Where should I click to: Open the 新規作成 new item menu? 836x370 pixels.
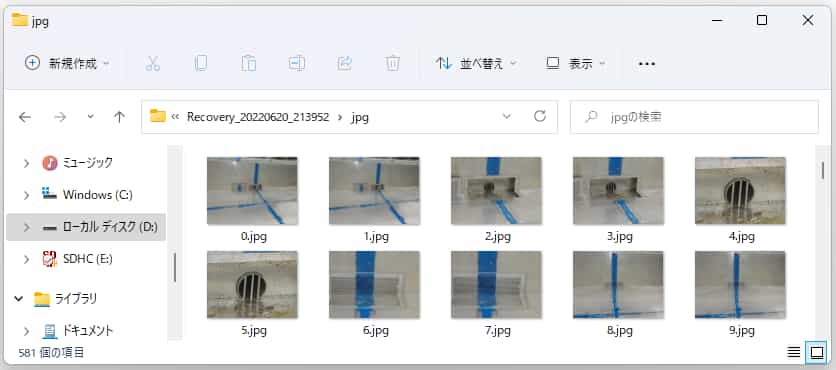[67, 64]
